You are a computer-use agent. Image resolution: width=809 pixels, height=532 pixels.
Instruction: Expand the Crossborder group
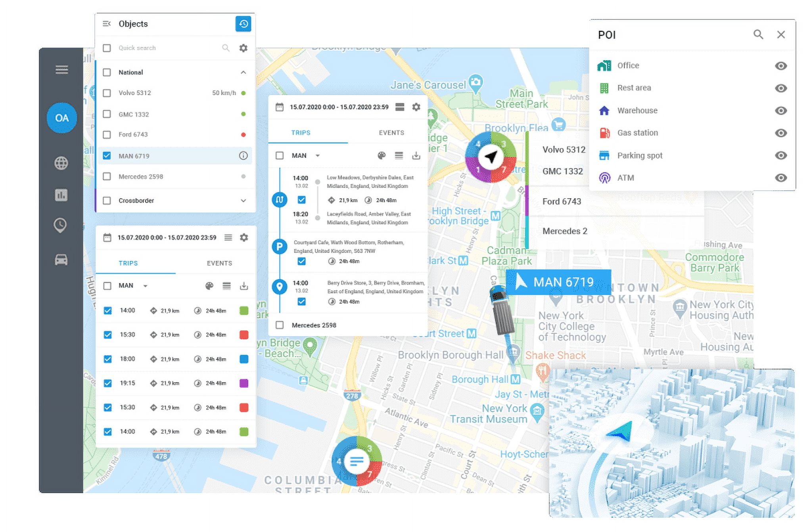[x=243, y=201]
